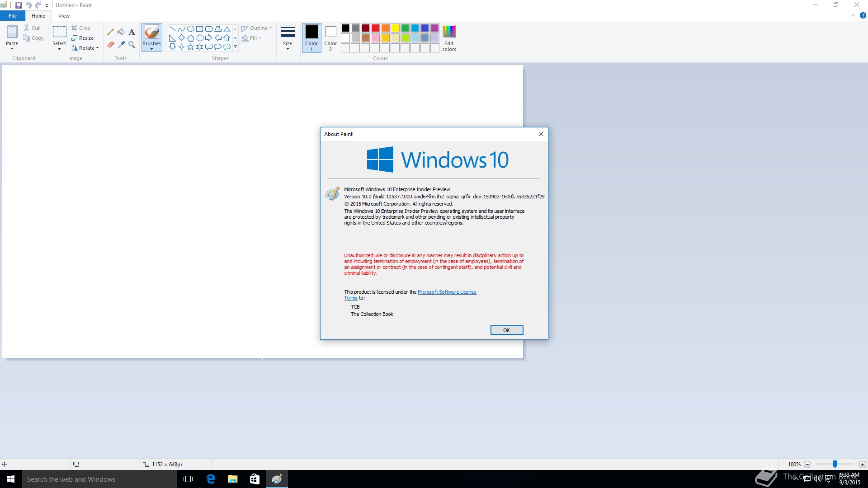The height and width of the screenshot is (488, 868).
Task: Select the Text tool
Action: point(132,32)
